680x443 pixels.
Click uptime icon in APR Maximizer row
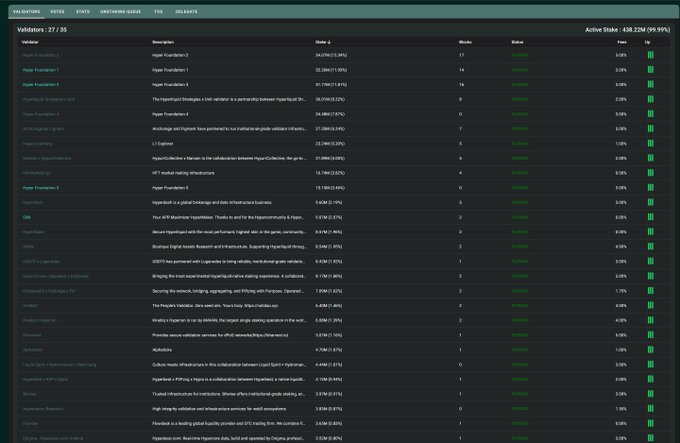click(651, 217)
